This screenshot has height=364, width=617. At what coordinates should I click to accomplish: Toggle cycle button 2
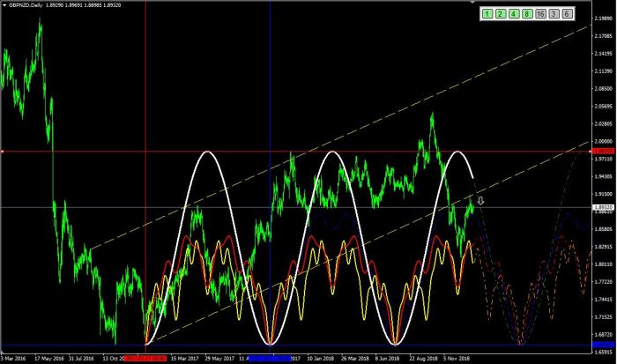tap(501, 14)
